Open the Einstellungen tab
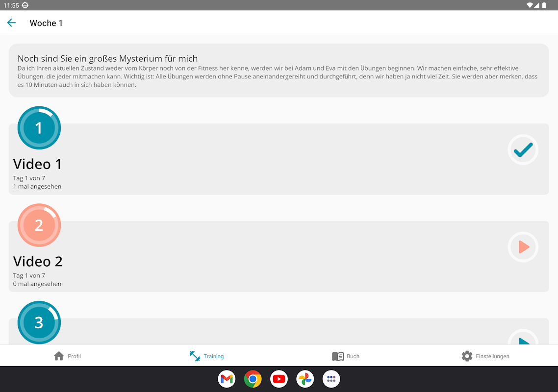The height and width of the screenshot is (392, 558). (x=485, y=356)
